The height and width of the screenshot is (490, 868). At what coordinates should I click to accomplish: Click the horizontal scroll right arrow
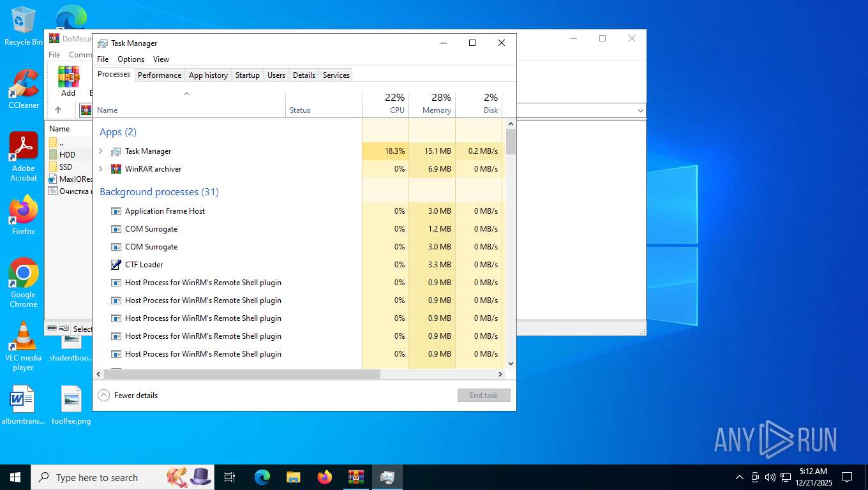(501, 375)
